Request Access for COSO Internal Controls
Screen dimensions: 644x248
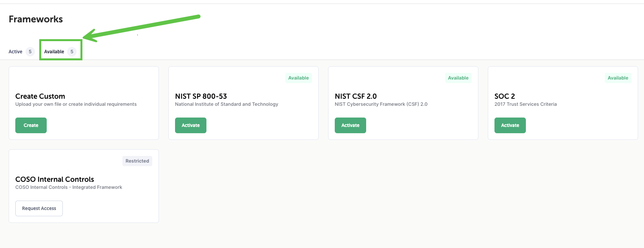coord(39,208)
